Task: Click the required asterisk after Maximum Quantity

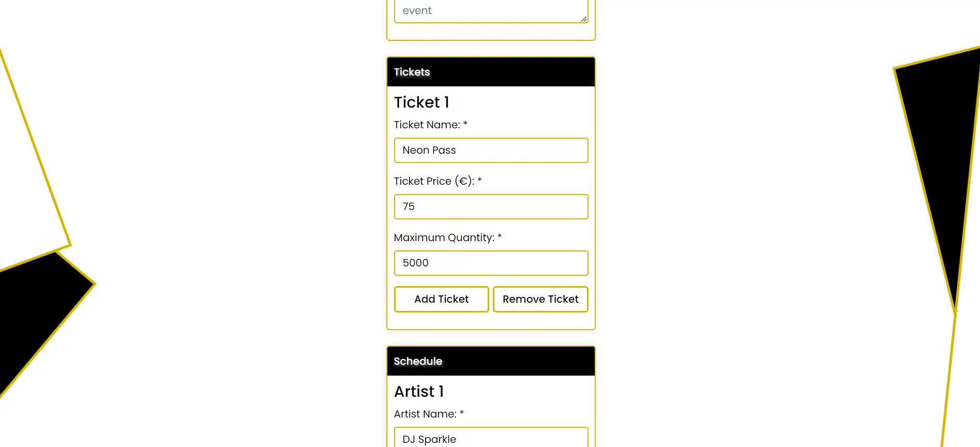Action: [x=500, y=237]
